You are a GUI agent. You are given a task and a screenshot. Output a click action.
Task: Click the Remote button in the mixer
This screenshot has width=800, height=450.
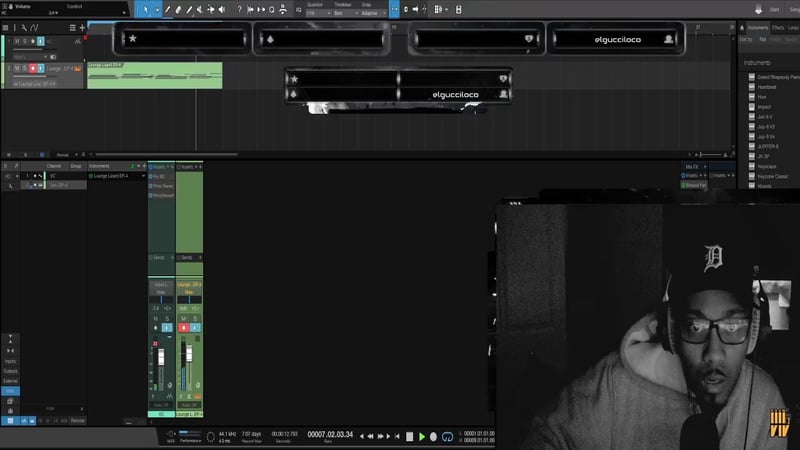(77, 421)
